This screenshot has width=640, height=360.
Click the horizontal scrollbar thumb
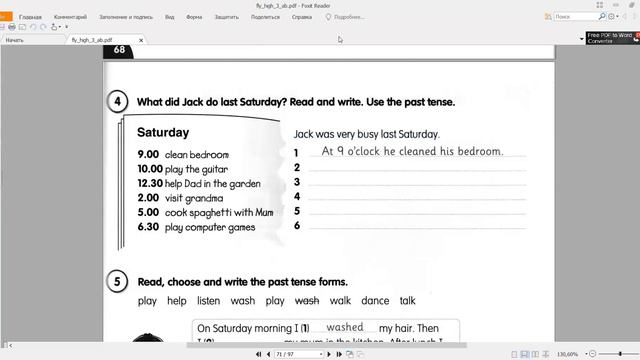pos(327,345)
